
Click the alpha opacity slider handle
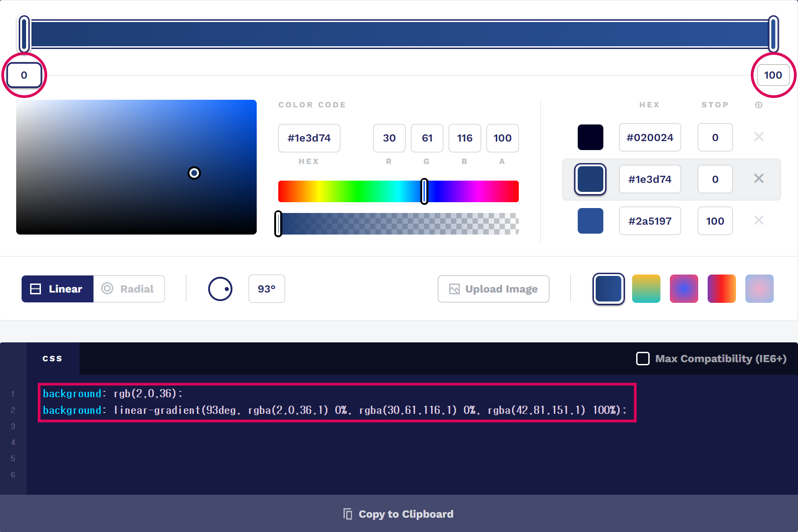tap(278, 224)
